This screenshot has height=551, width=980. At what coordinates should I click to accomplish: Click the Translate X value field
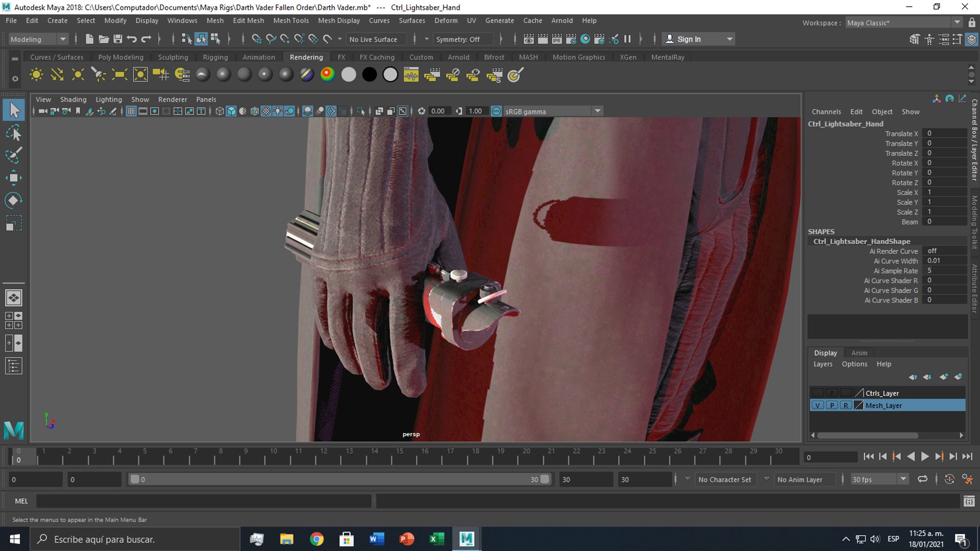click(945, 134)
